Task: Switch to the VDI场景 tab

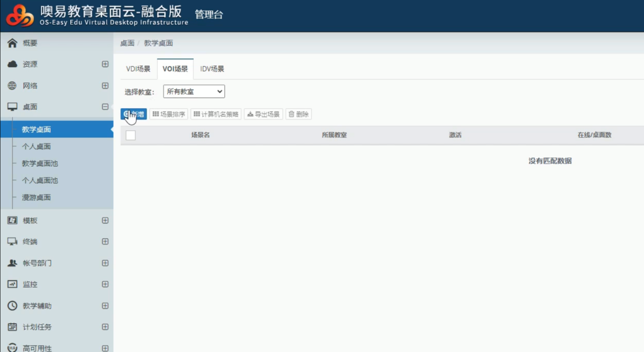Action: click(138, 69)
